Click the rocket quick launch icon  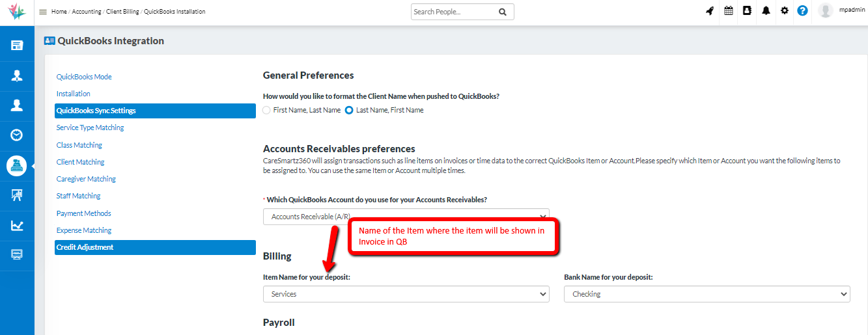[x=710, y=11]
